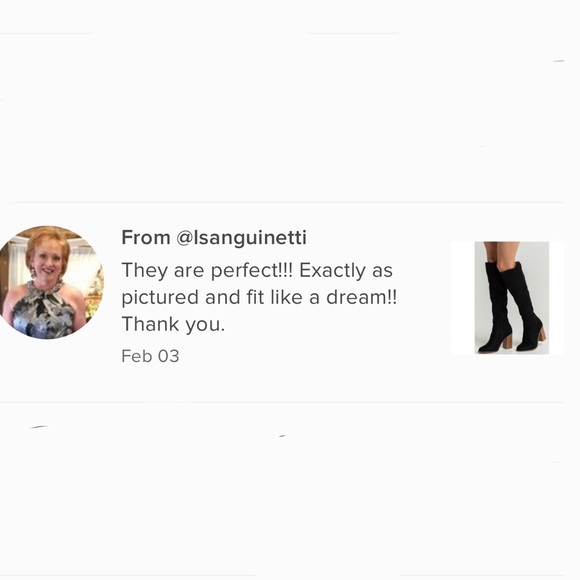
Task: Open the @lsanguinetti username profile
Action: tap(242, 237)
